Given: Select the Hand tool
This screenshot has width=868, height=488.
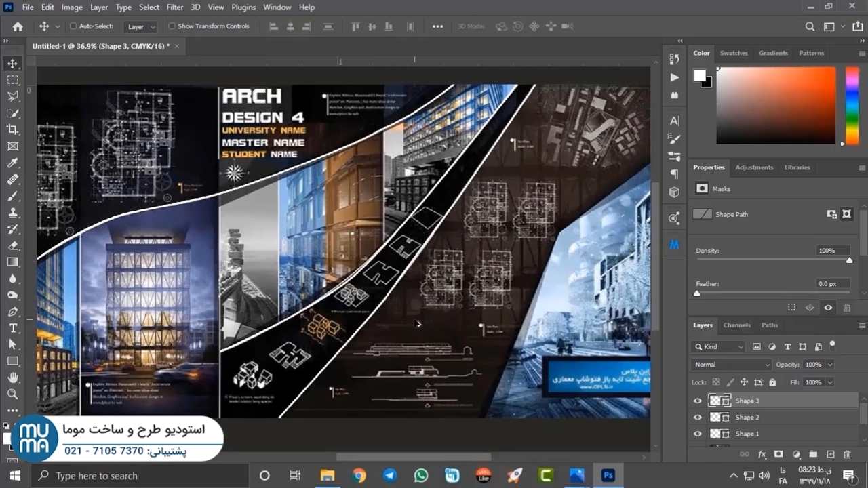Looking at the screenshot, I should pos(13,378).
